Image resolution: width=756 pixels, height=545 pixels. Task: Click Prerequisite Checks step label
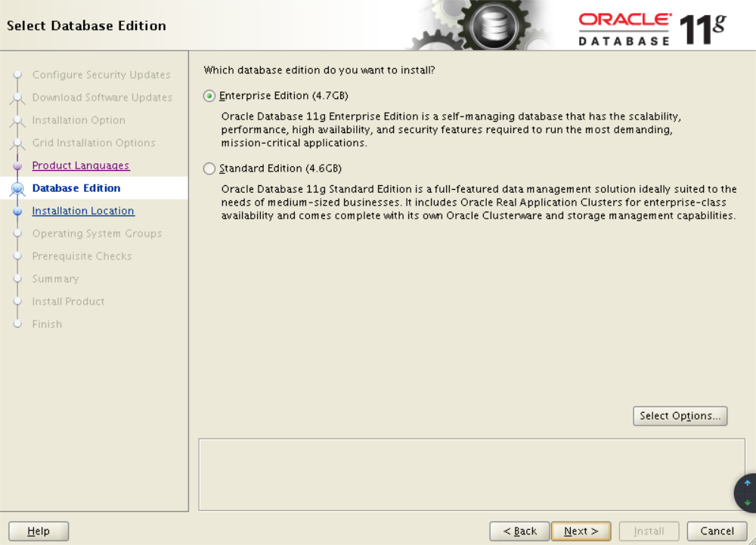82,256
